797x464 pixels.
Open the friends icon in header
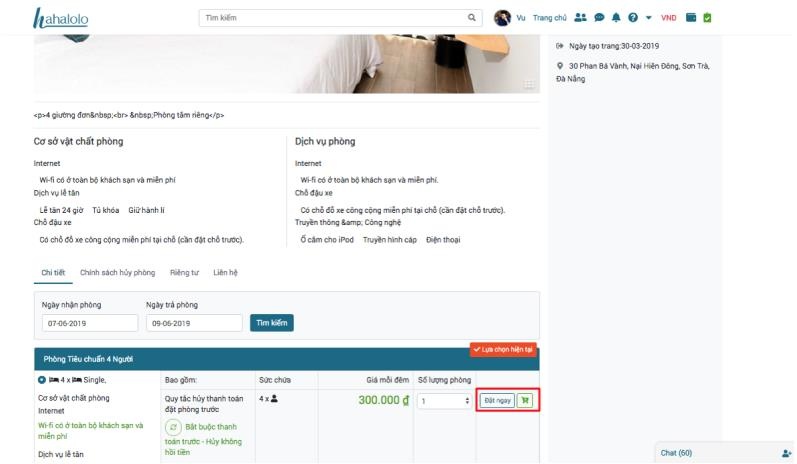tap(581, 18)
